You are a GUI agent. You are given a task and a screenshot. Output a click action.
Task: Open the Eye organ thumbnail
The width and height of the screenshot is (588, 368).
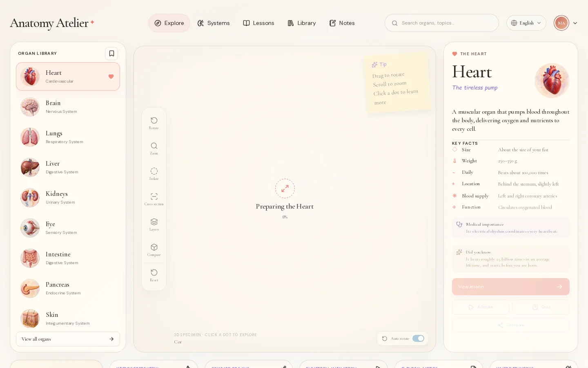click(x=30, y=228)
